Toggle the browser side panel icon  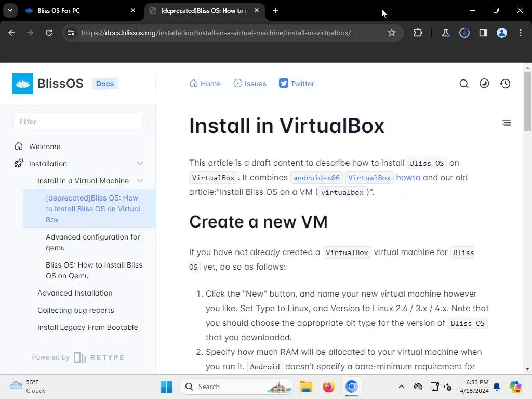tap(483, 33)
